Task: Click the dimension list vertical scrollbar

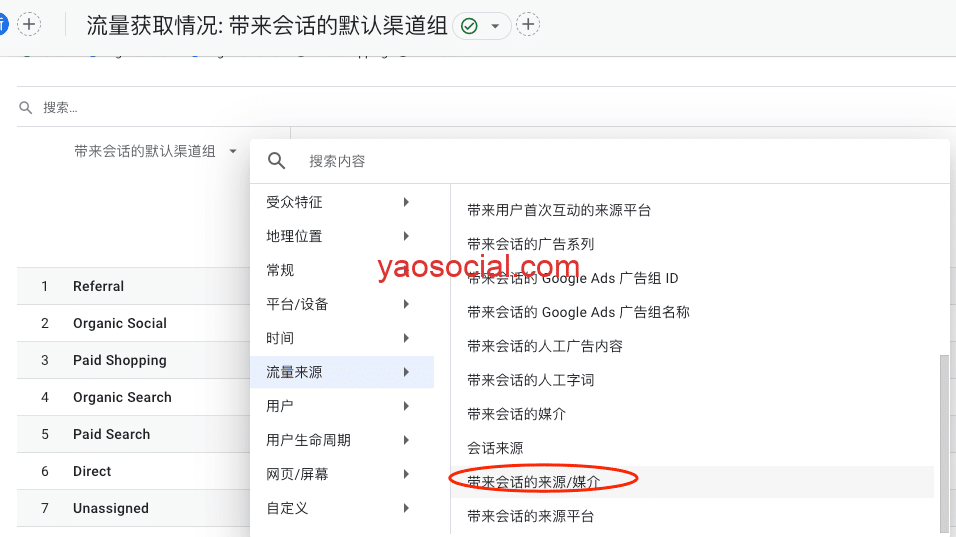Action: click(944, 440)
